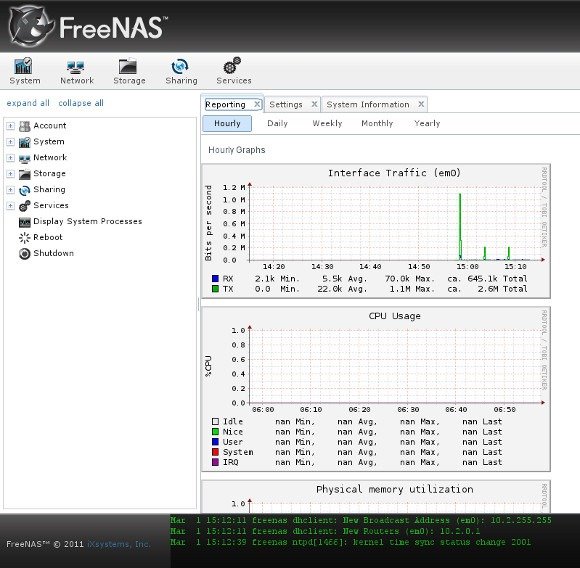Switch to the Weekly graphs tab
Viewport: 580px width, 568px height.
[x=327, y=124]
